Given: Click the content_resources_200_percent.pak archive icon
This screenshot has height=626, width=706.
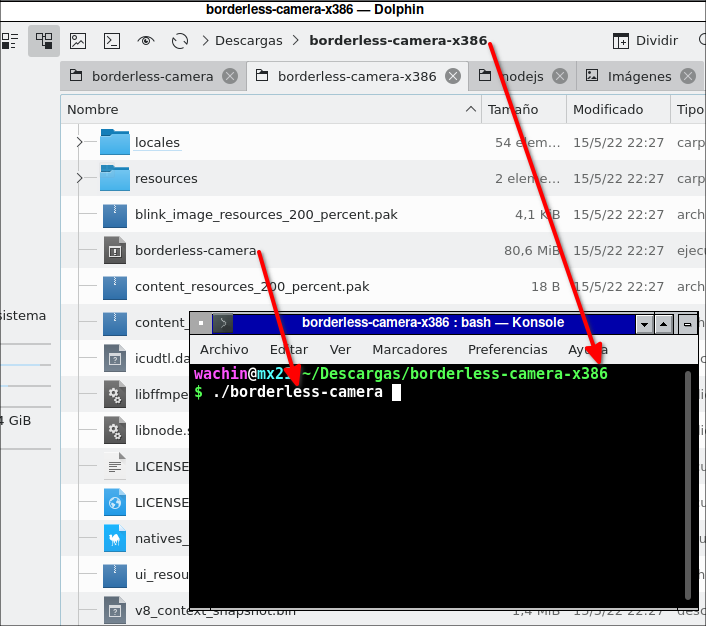Looking at the screenshot, I should (115, 287).
